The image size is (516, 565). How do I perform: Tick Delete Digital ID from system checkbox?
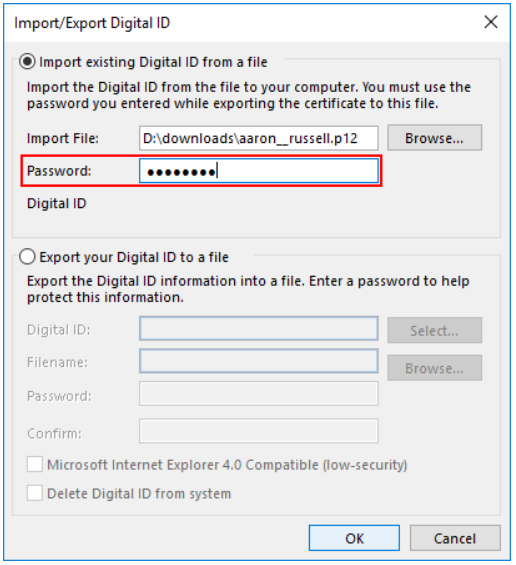[35, 493]
